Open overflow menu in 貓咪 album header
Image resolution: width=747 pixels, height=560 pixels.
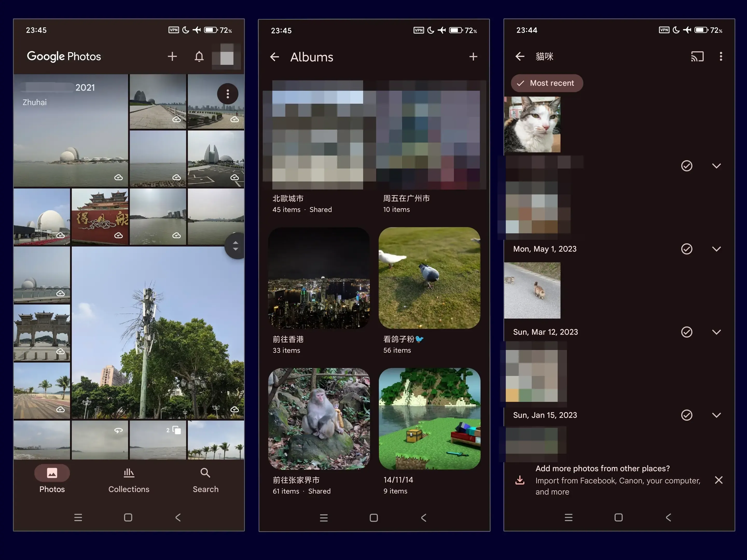pos(721,56)
